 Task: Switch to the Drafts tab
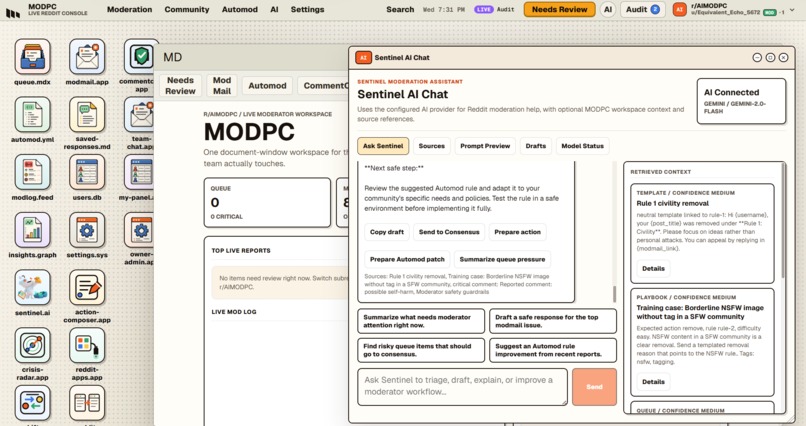click(536, 146)
